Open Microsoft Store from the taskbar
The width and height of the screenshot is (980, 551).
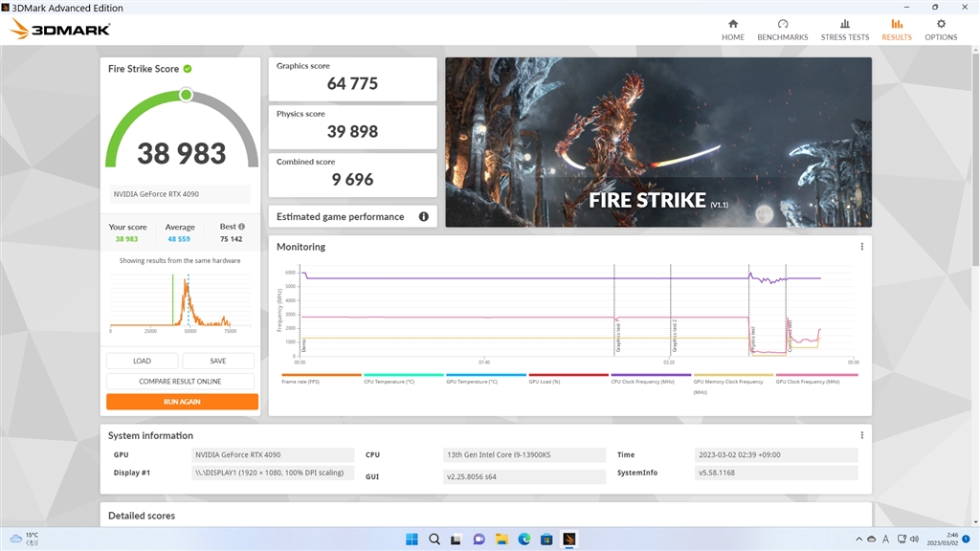[x=546, y=540]
